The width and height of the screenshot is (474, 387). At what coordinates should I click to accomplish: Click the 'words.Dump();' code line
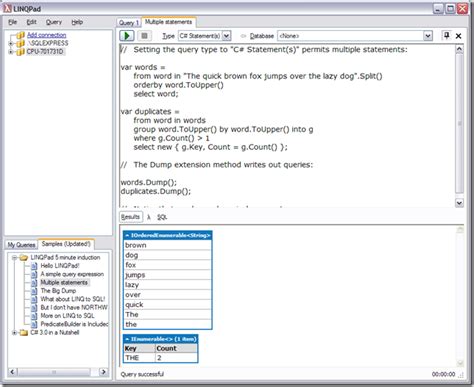[149, 182]
